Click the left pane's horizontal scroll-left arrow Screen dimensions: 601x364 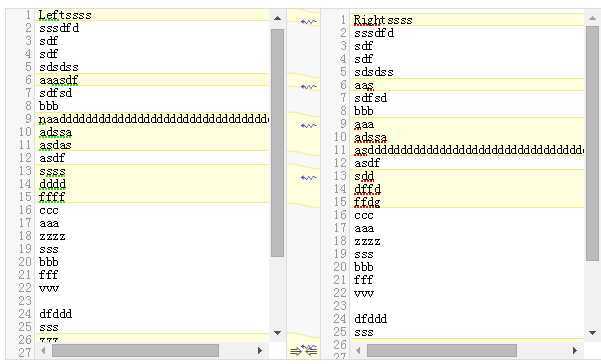43,350
